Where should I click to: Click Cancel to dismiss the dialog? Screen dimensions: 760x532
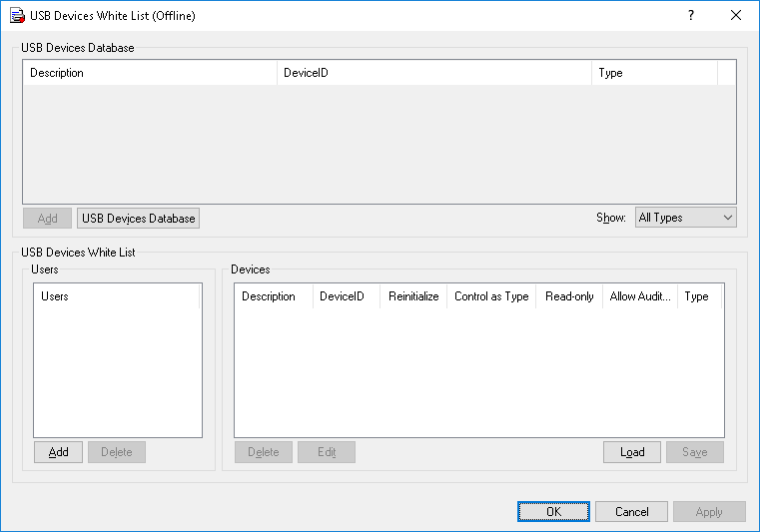tap(631, 512)
